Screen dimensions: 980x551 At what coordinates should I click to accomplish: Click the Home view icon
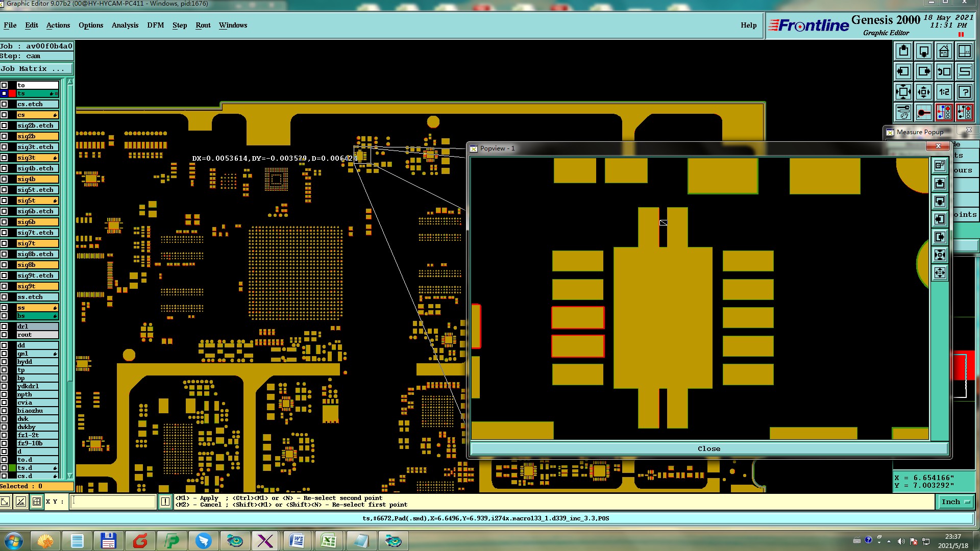(944, 51)
